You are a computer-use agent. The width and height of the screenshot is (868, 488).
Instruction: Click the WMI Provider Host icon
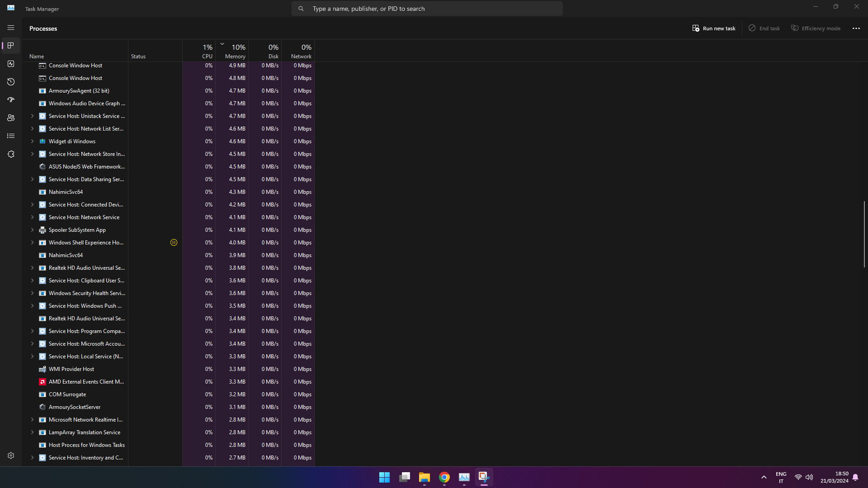pyautogui.click(x=42, y=369)
